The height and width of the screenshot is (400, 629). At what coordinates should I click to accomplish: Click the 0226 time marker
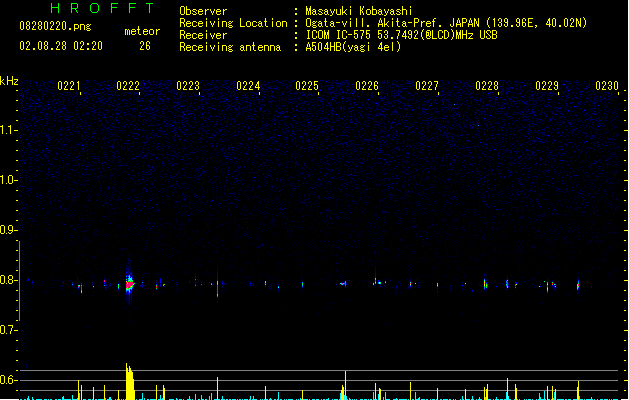[367, 86]
